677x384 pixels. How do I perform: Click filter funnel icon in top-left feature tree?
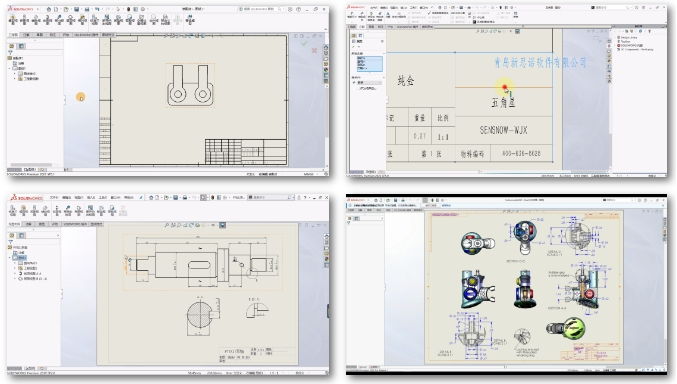(x=10, y=52)
